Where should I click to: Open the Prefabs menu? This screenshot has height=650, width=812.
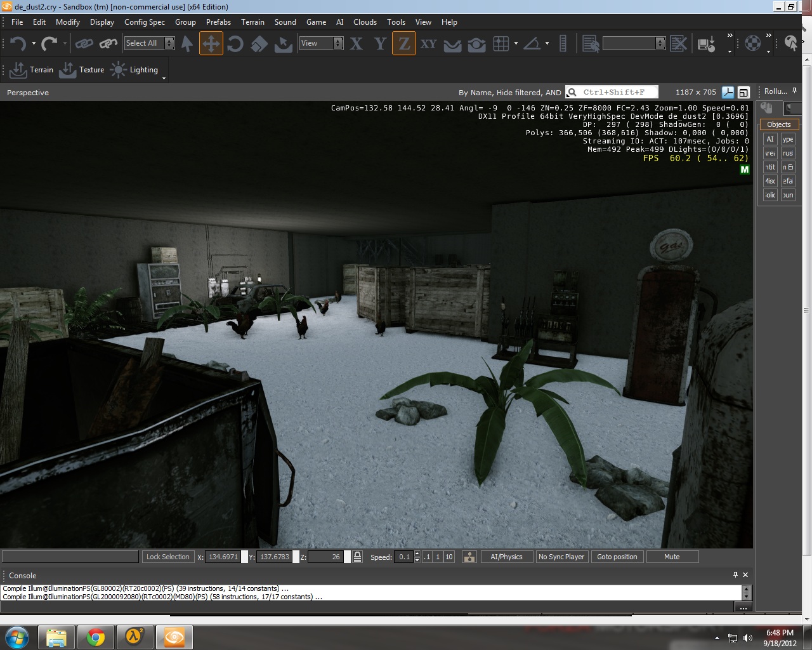click(218, 22)
